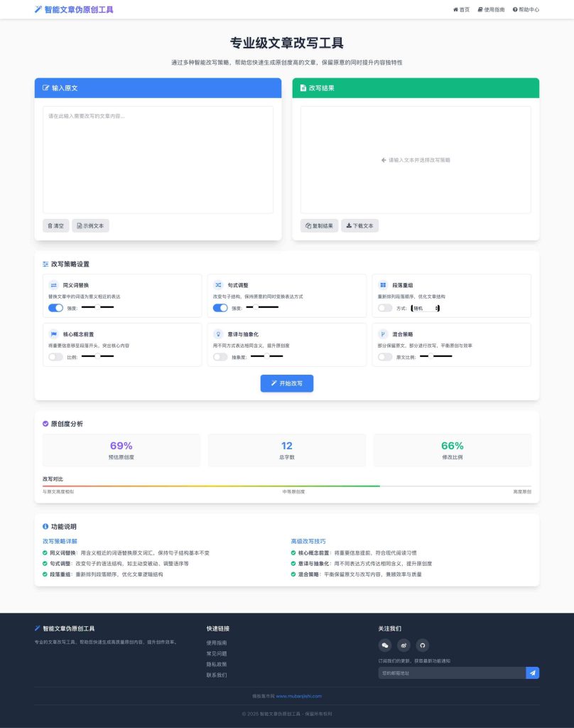The width and height of the screenshot is (574, 728).
Task: Enable the 混合策略 toggle switch
Action: coord(385,357)
